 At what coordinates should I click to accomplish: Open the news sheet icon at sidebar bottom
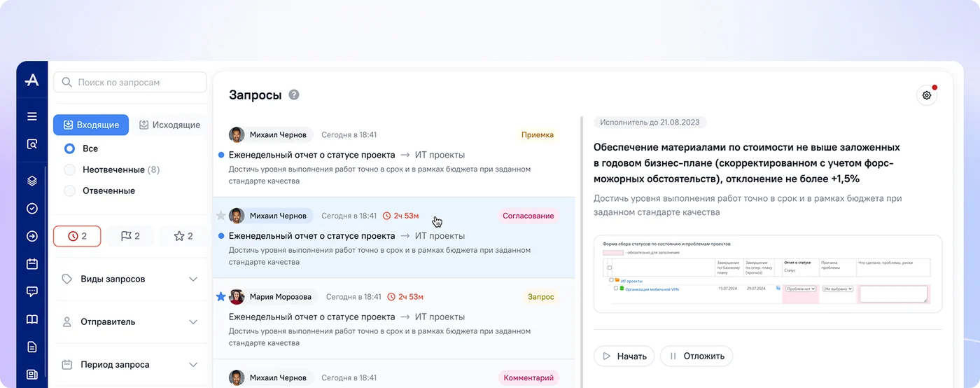(31, 375)
